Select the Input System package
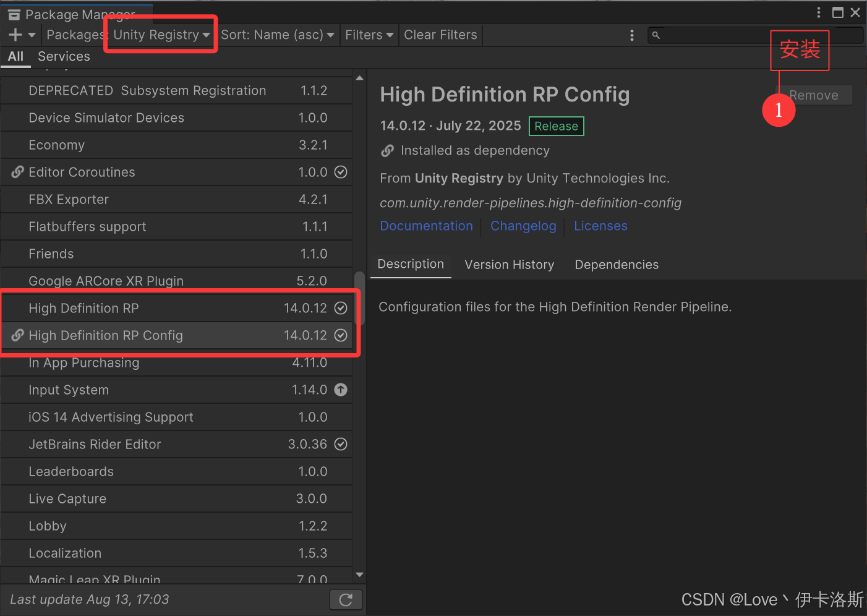This screenshot has height=616, width=867. [x=176, y=390]
